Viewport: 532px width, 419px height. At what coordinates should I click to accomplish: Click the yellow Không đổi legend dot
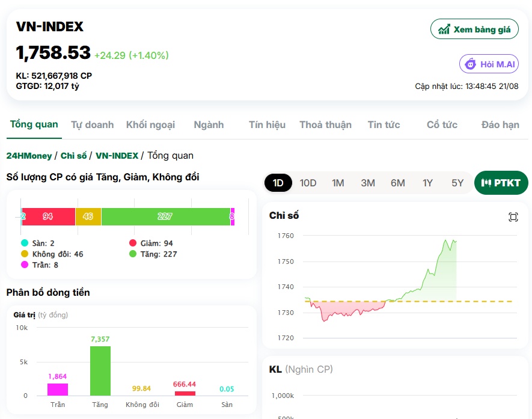[25, 254]
